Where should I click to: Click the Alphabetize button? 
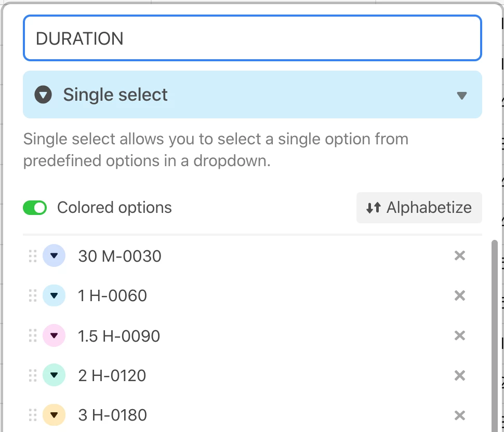pyautogui.click(x=419, y=208)
